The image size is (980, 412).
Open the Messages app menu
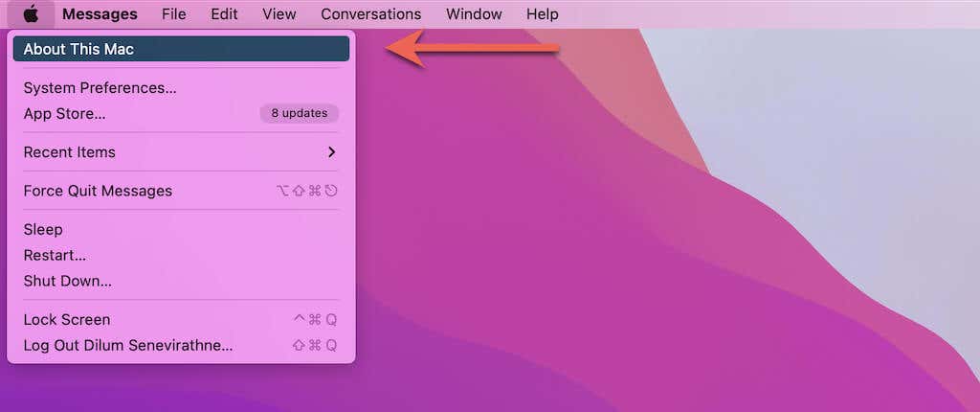100,13
